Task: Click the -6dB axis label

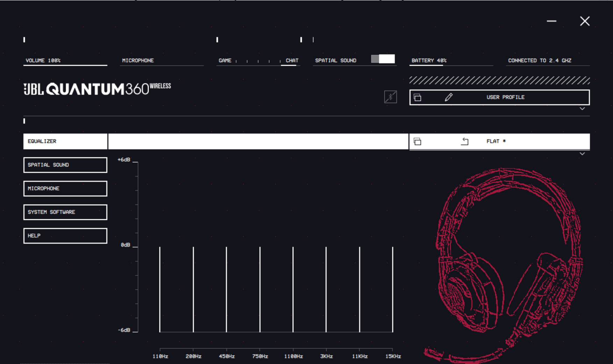Action: pyautogui.click(x=124, y=330)
